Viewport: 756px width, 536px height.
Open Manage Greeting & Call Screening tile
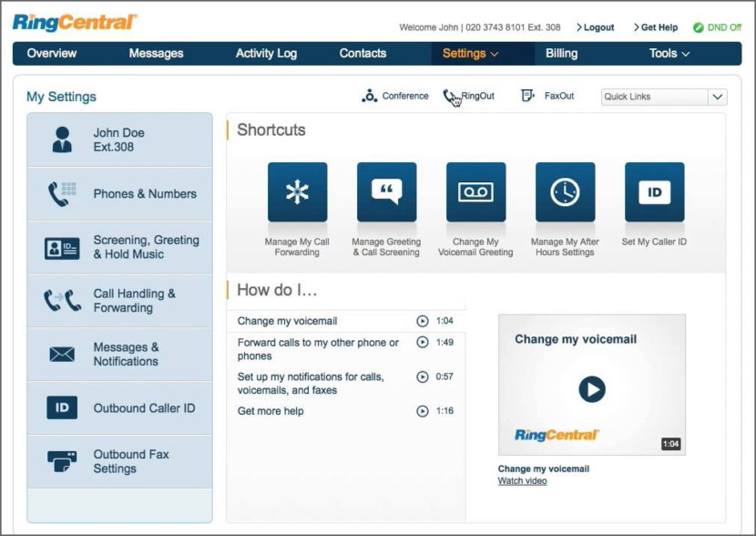pyautogui.click(x=387, y=192)
